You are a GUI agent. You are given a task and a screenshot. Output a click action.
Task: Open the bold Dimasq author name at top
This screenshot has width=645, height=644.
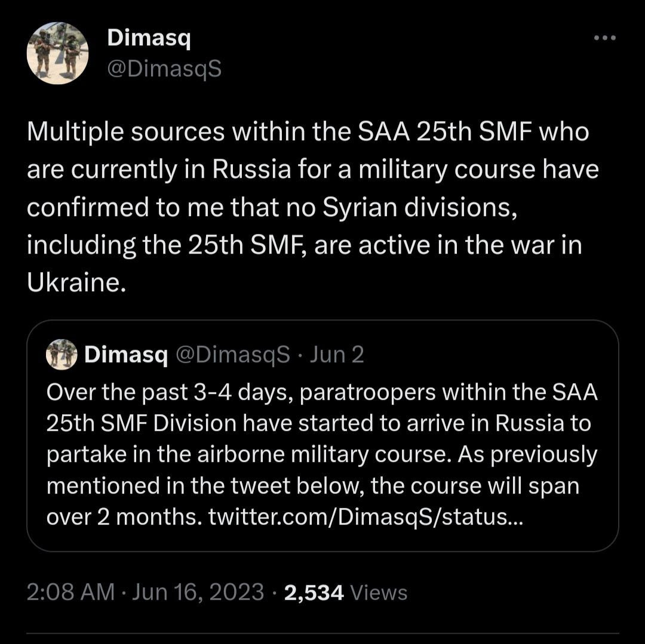(x=148, y=39)
